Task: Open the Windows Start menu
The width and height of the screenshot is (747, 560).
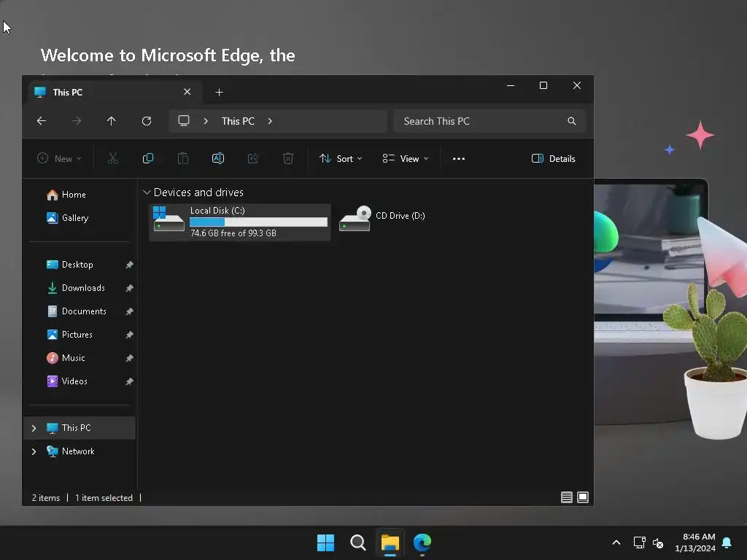Action: (326, 542)
